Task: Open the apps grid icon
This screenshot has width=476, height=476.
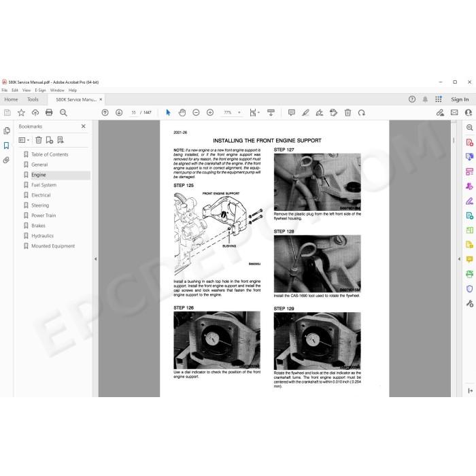Action: 439,99
